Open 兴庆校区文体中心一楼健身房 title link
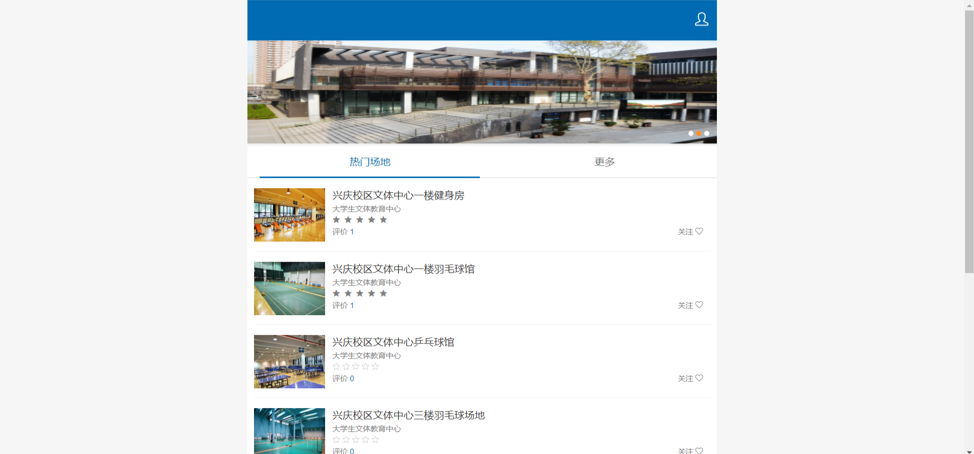The image size is (974, 454). tap(398, 195)
